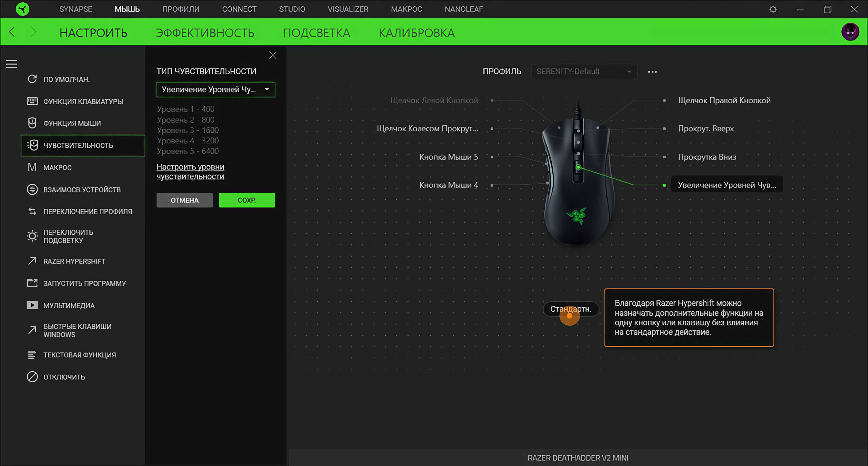
Task: Click the green DPI button on mouse
Action: 578,167
